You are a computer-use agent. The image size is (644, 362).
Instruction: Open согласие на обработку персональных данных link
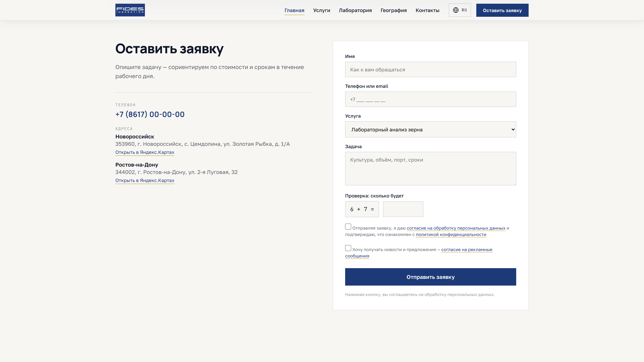(x=456, y=228)
